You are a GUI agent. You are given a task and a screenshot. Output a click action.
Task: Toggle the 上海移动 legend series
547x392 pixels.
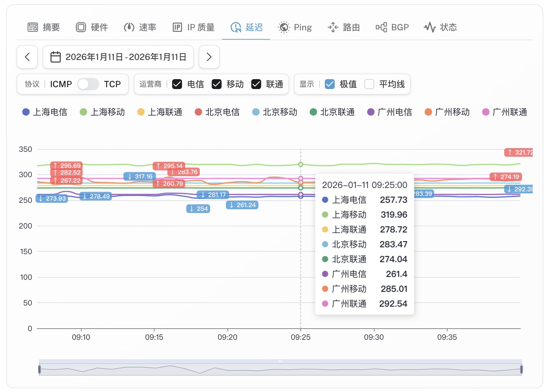click(x=102, y=112)
